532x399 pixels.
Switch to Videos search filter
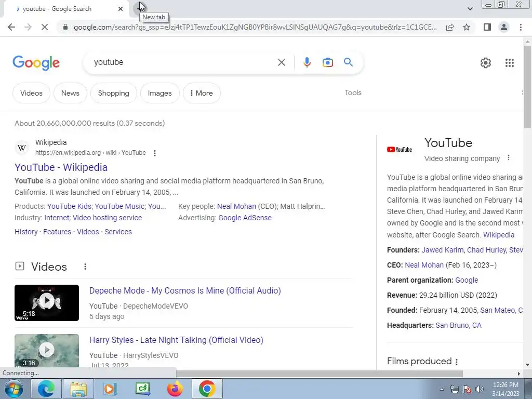(31, 93)
